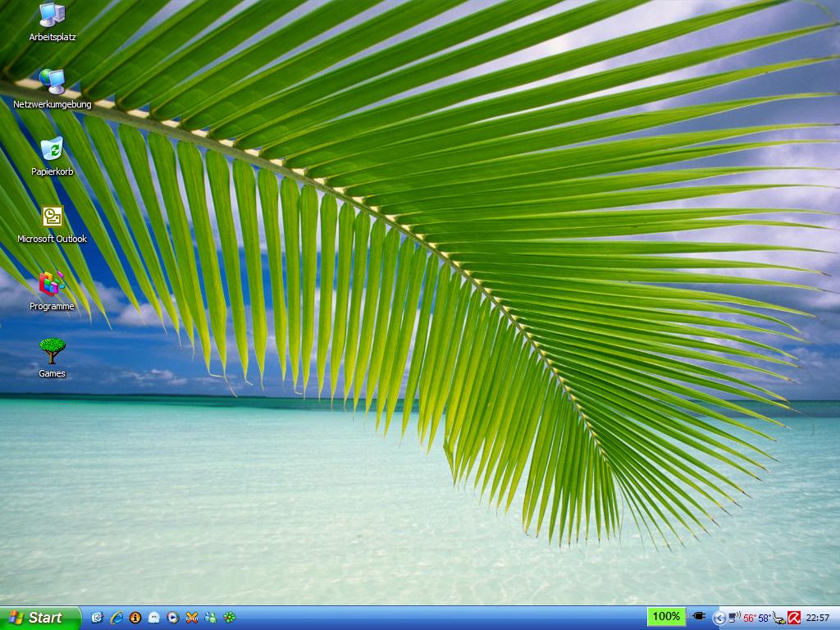Open the Start menu

pos(39,618)
